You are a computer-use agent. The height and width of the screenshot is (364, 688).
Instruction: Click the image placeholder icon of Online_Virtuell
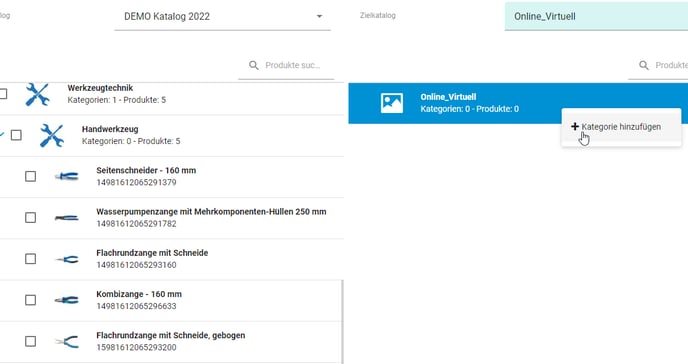pos(391,103)
